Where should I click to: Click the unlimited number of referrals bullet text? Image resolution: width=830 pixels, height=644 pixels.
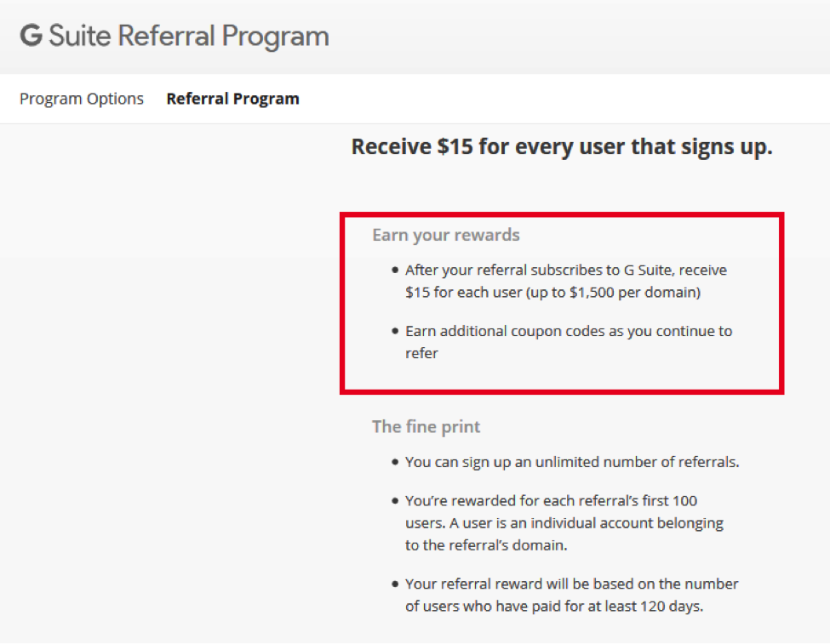click(x=572, y=462)
